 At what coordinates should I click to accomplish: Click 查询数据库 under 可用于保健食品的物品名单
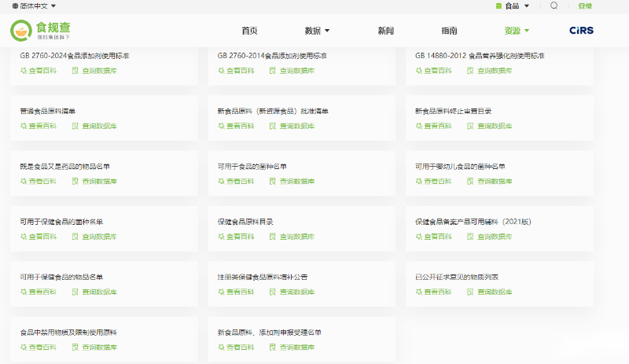pos(100,292)
